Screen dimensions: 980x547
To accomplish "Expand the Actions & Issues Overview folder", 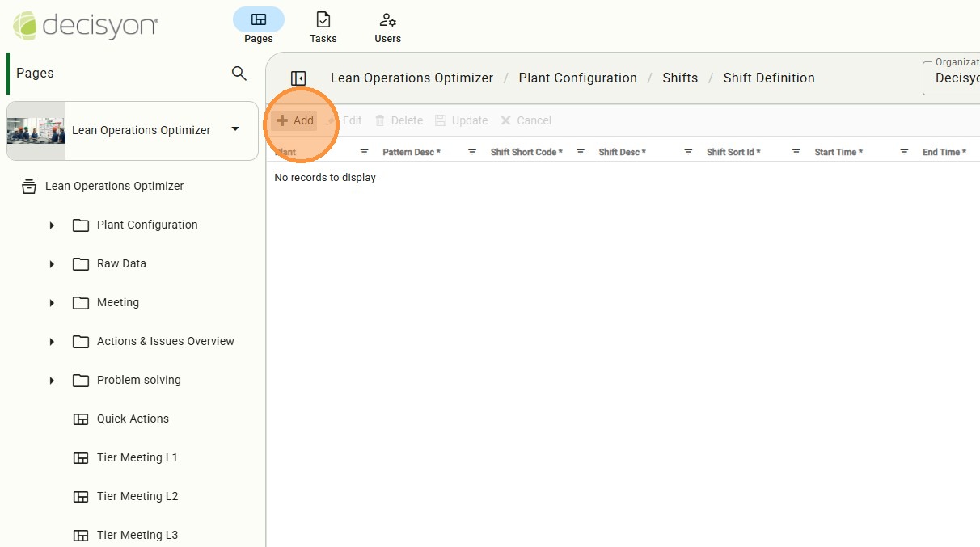I will pyautogui.click(x=52, y=342).
